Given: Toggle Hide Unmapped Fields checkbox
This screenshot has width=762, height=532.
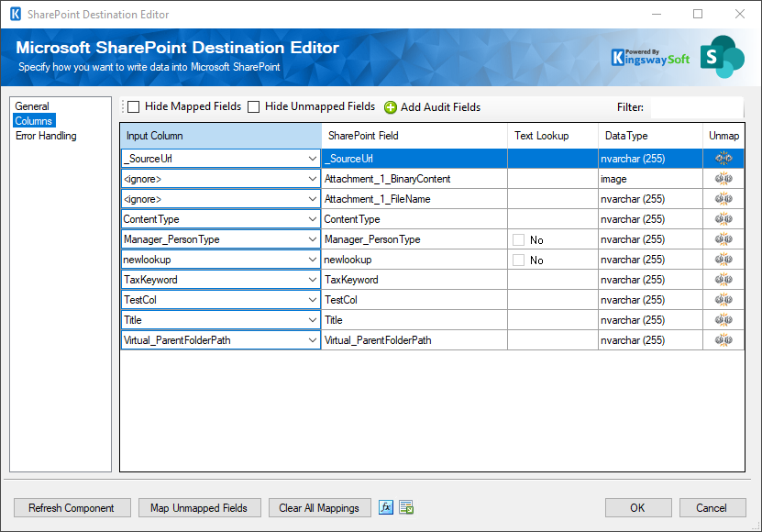Looking at the screenshot, I should pyautogui.click(x=254, y=107).
